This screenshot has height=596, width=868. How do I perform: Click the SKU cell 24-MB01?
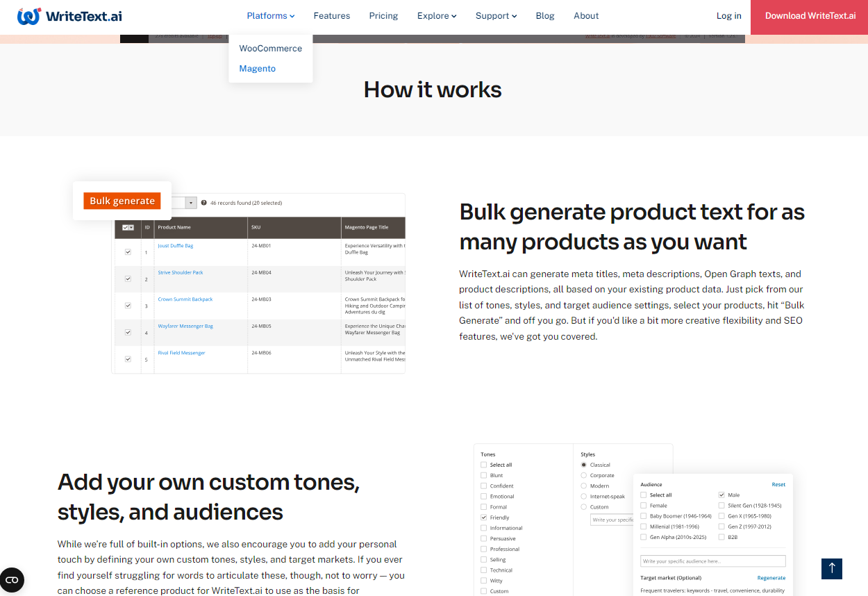(x=260, y=246)
